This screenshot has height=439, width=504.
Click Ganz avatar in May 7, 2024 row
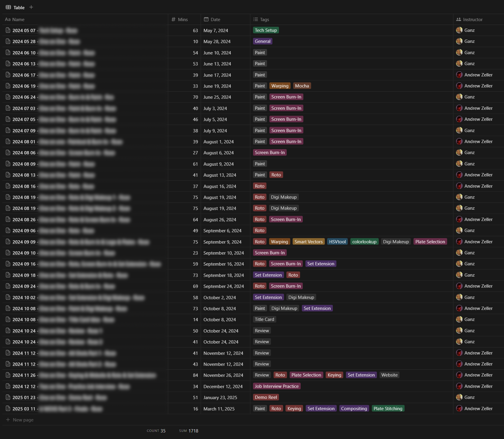coord(459,30)
